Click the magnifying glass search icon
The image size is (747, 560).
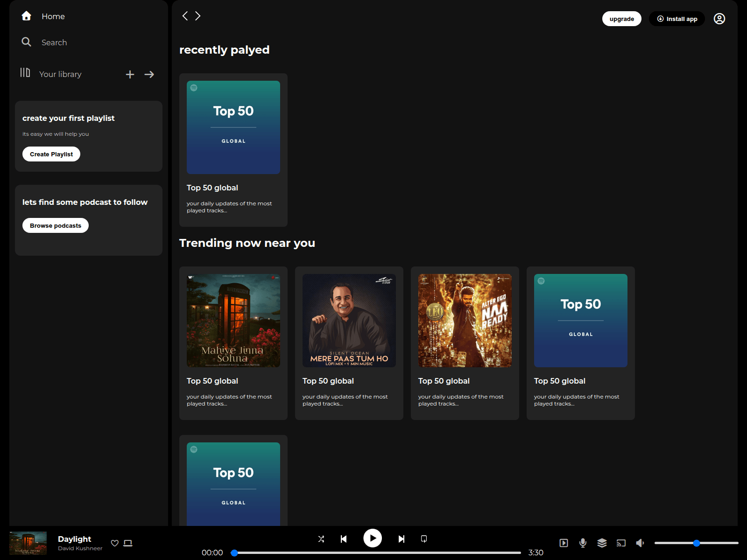(x=27, y=42)
